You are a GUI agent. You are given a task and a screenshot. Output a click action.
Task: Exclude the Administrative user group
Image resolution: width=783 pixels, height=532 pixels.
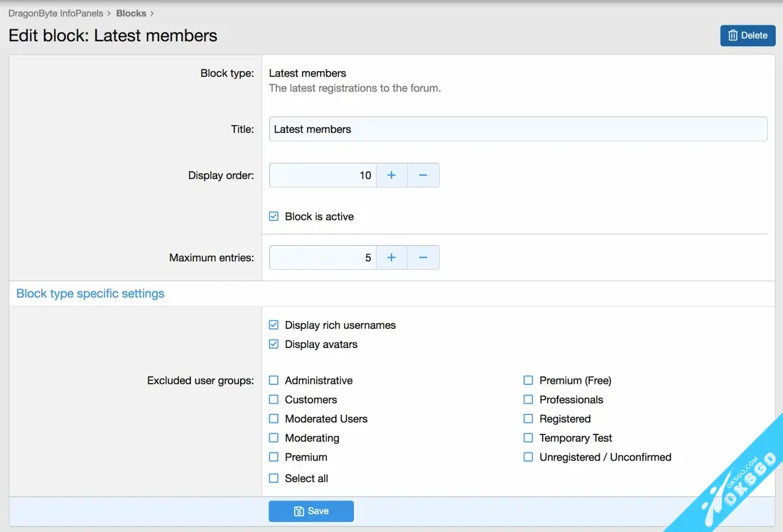(x=274, y=381)
